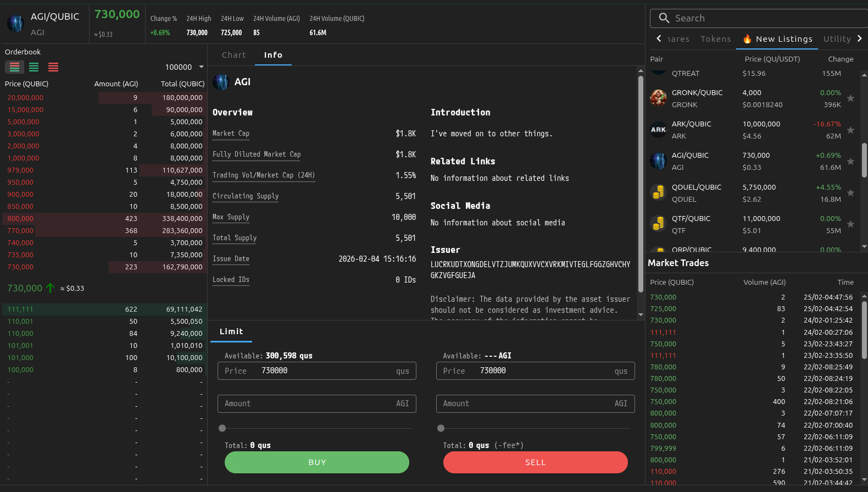868x492 pixels.
Task: Click the buy amount slider handle
Action: [x=222, y=428]
